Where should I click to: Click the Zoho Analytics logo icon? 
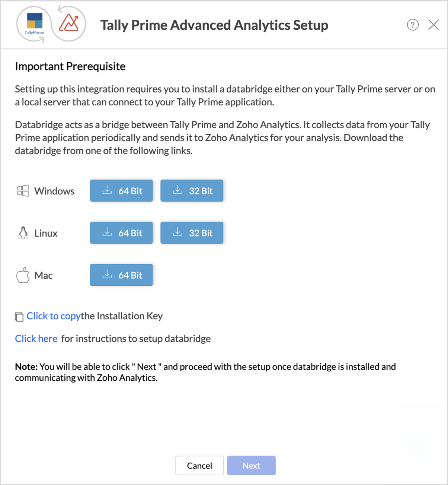(x=69, y=23)
